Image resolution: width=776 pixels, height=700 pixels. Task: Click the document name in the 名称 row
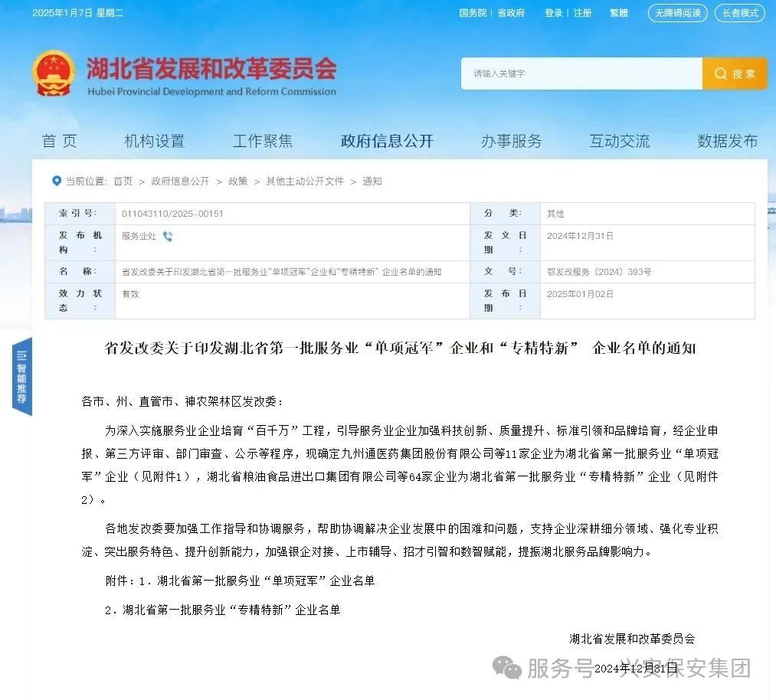pos(282,272)
